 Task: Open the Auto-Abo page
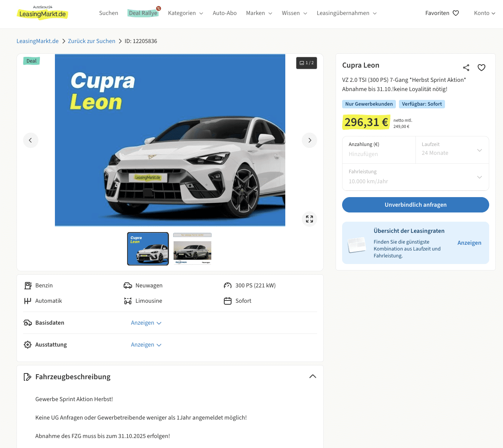(225, 13)
